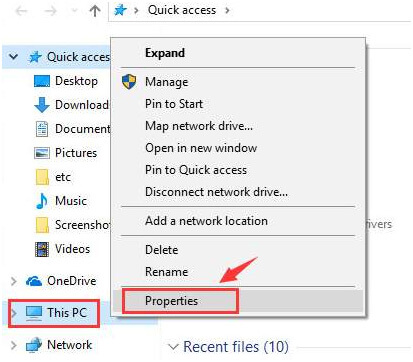The width and height of the screenshot is (413, 362).
Task: Open the recent locations dropdown arrow
Action: [75, 11]
